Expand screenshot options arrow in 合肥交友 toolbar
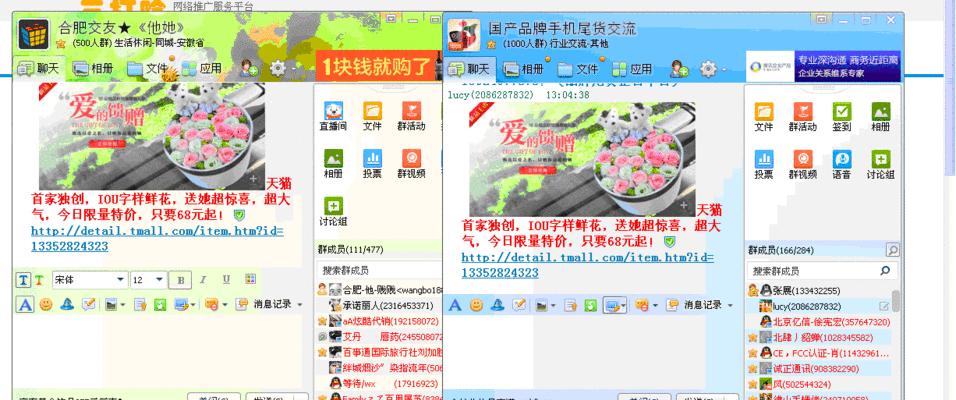Image resolution: width=956 pixels, height=400 pixels. (x=193, y=304)
